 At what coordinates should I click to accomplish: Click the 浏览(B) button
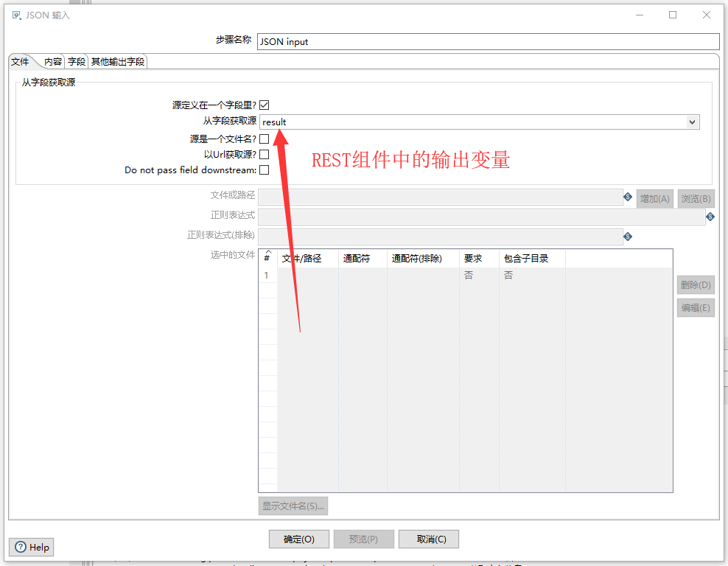pyautogui.click(x=695, y=198)
